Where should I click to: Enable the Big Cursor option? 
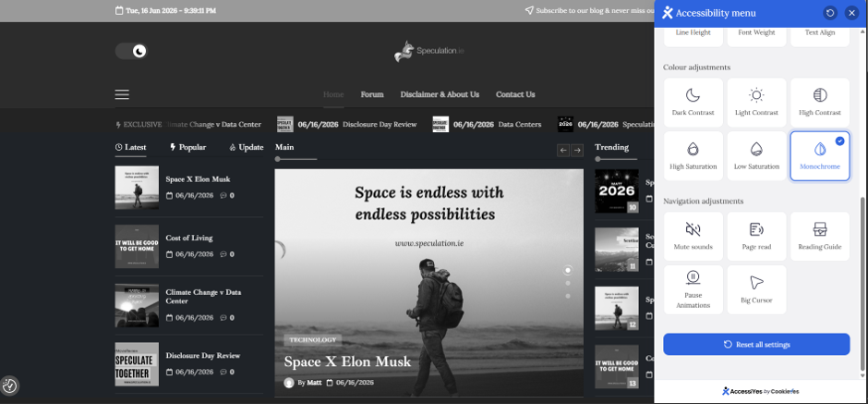[x=756, y=290]
